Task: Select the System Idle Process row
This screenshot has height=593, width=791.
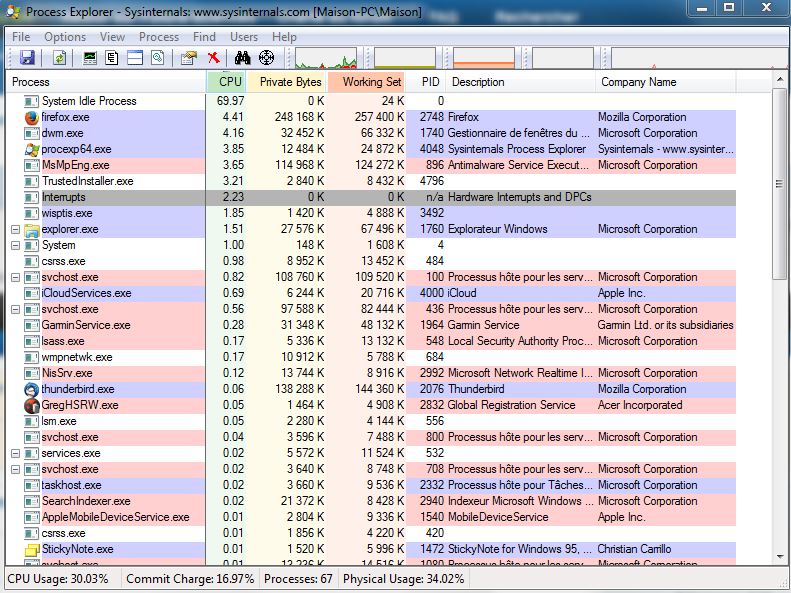Action: [x=371, y=101]
